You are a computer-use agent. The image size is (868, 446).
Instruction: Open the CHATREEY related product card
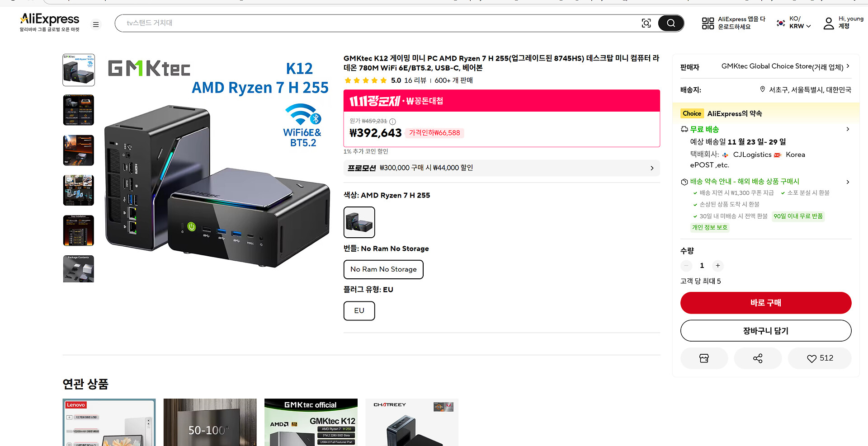click(x=412, y=422)
